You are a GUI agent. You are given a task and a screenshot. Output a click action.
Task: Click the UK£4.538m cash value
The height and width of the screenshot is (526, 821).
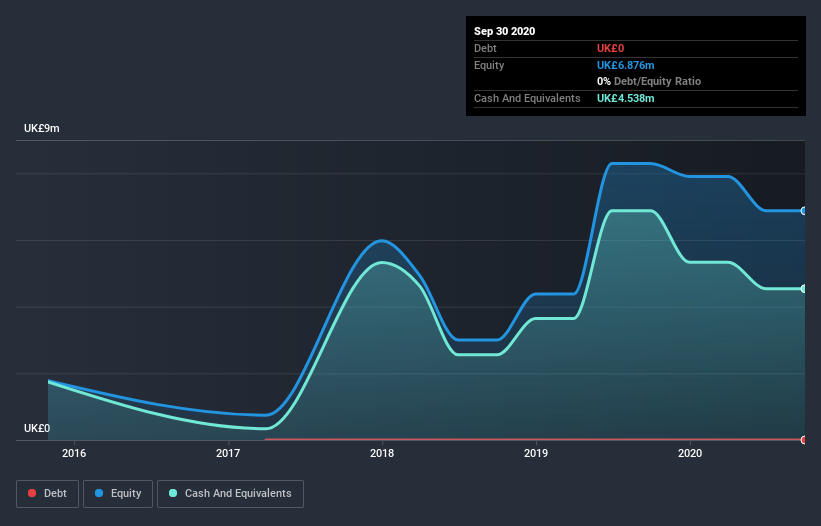click(x=625, y=98)
